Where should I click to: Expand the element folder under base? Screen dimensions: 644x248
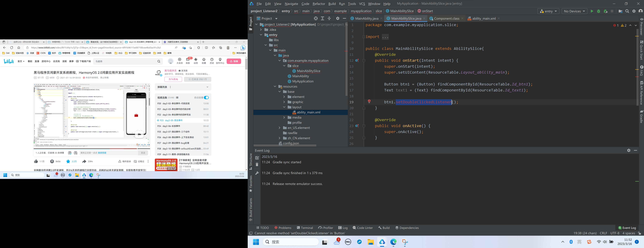(x=284, y=97)
